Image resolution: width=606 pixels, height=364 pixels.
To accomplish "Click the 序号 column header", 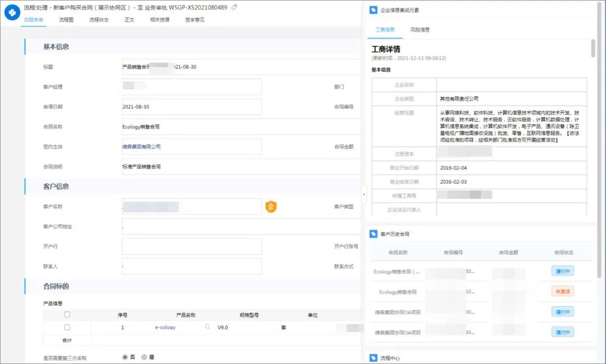I will pyautogui.click(x=122, y=315).
